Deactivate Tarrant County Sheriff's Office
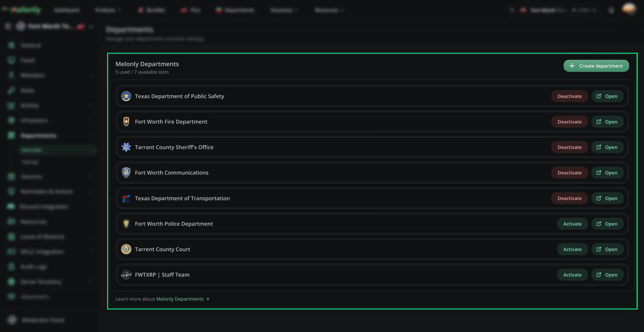 [x=569, y=147]
